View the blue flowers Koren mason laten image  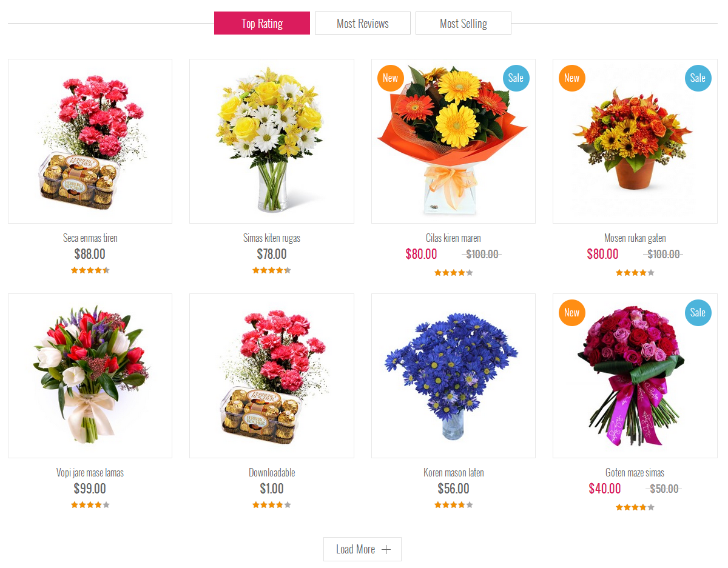click(453, 376)
